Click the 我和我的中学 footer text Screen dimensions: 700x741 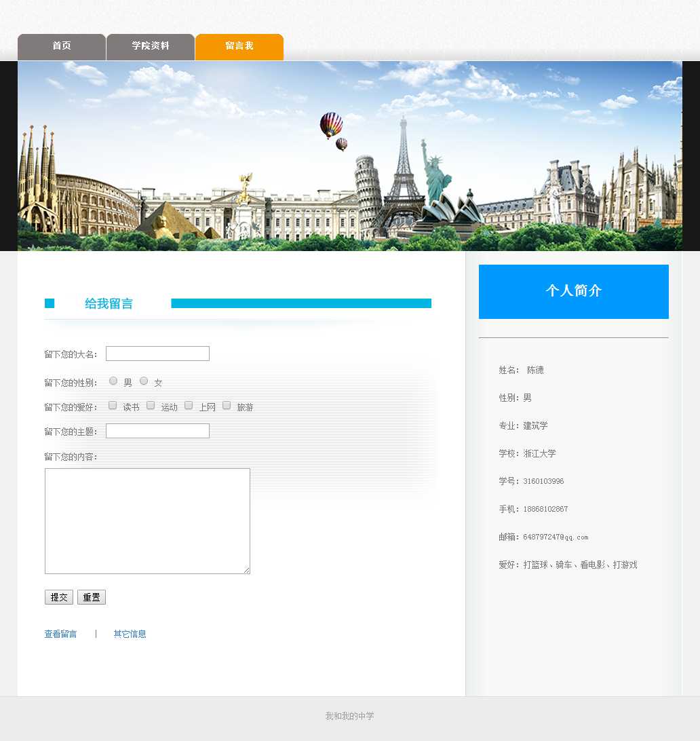pos(349,716)
